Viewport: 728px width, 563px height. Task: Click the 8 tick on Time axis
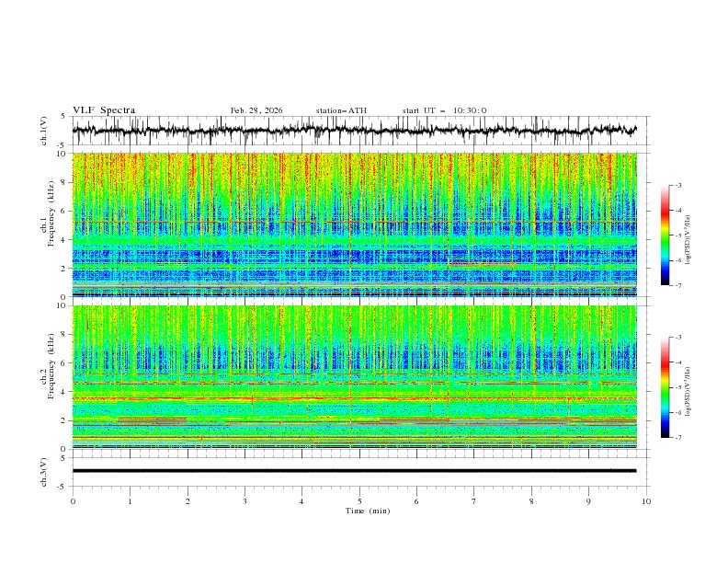(x=531, y=501)
